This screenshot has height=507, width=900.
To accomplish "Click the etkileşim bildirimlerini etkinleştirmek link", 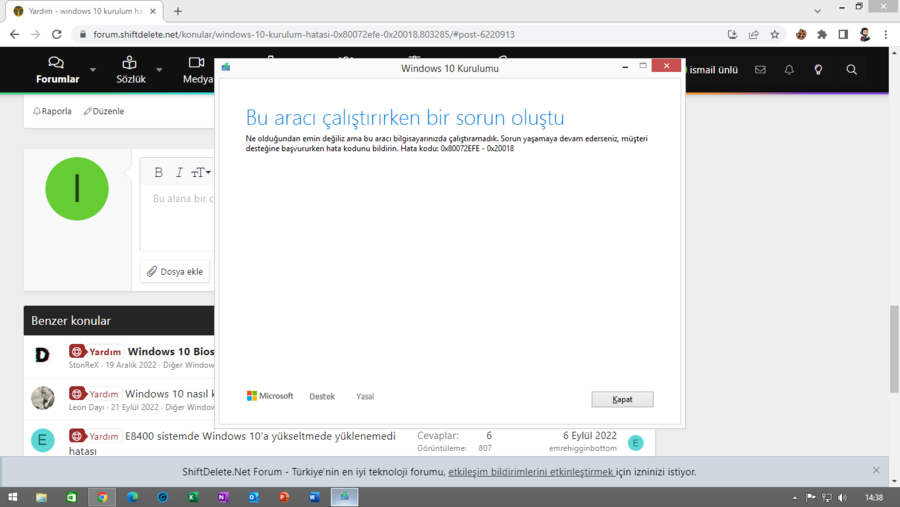I will click(x=531, y=472).
